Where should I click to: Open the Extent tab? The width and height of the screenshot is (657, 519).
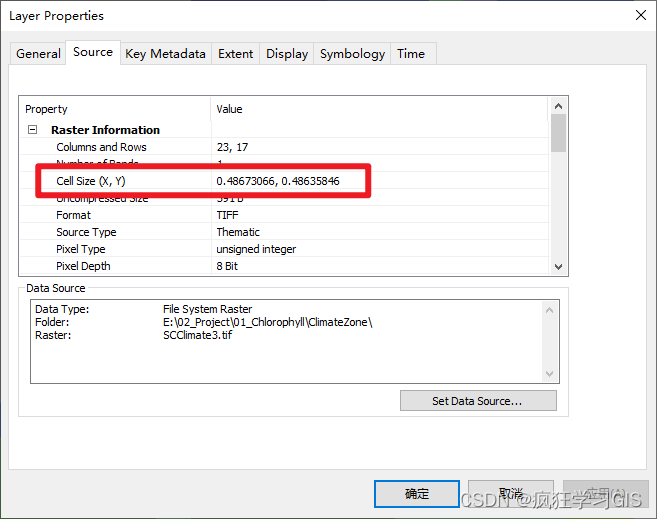coord(235,54)
